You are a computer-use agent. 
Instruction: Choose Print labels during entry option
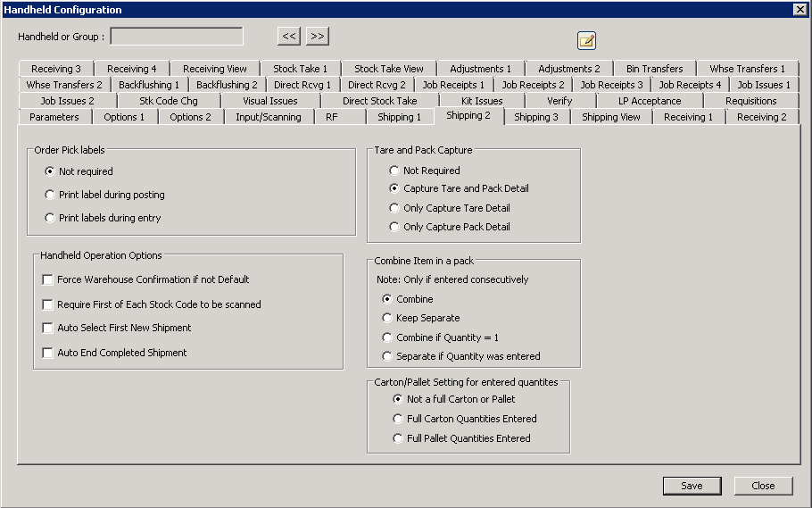coord(50,218)
